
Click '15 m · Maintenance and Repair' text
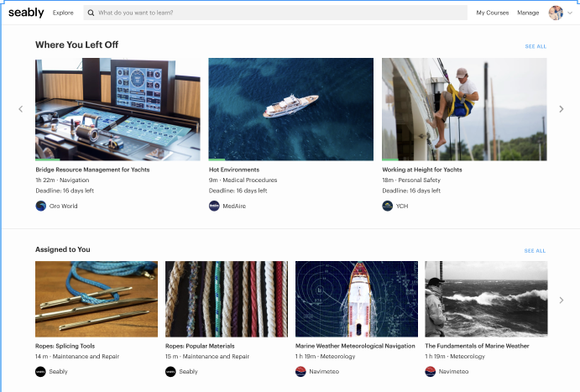point(207,357)
